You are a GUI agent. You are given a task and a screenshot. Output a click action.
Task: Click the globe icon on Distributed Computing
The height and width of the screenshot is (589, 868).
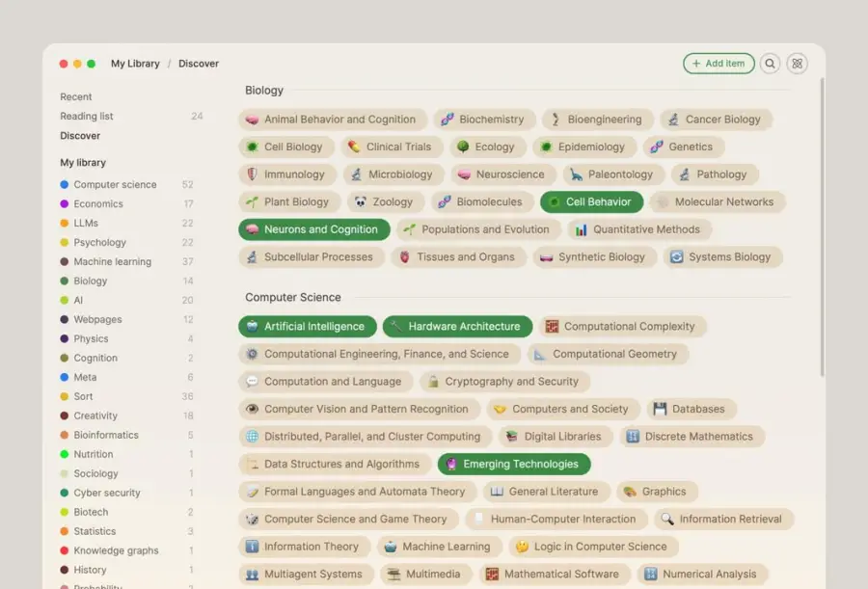252,437
